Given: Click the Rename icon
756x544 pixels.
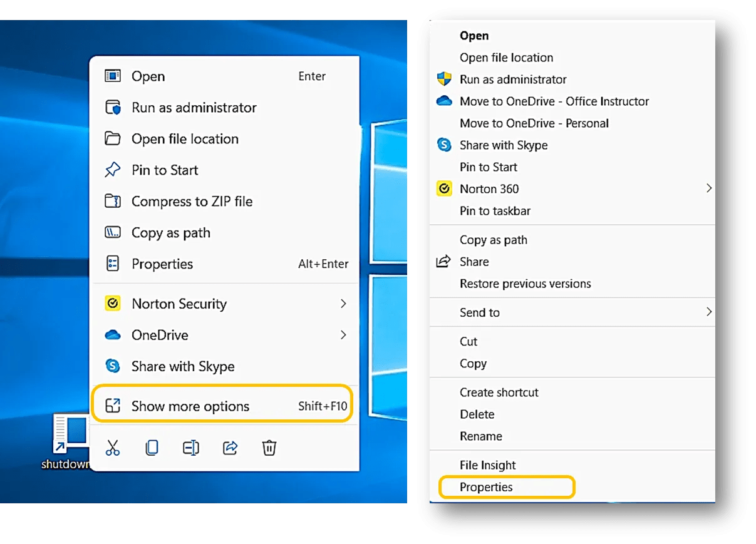Looking at the screenshot, I should tap(190, 448).
